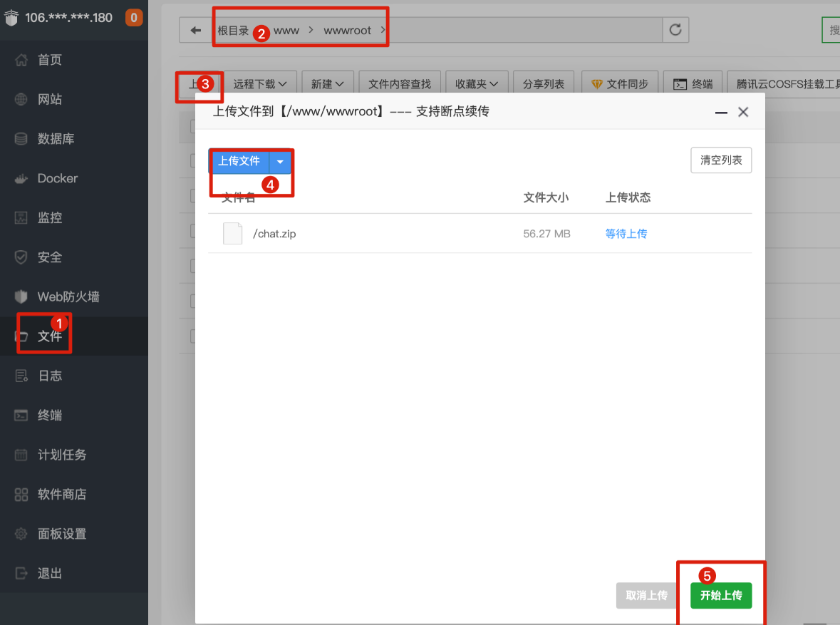Click the chat.zip file icon
Viewport: 840px width, 625px height.
tap(232, 234)
